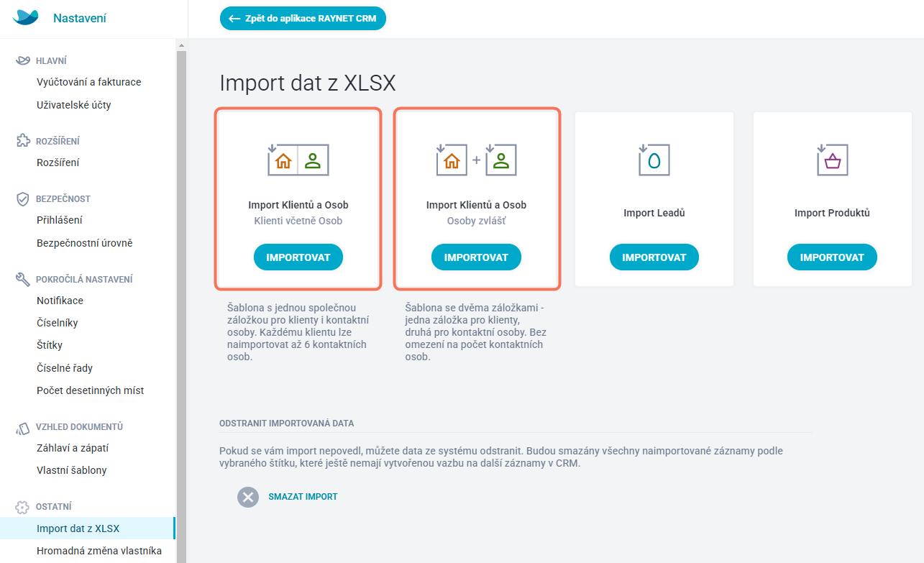Viewport: 924px width, 563px height.
Task: Click Importovat for Import Leadů
Action: [x=654, y=257]
